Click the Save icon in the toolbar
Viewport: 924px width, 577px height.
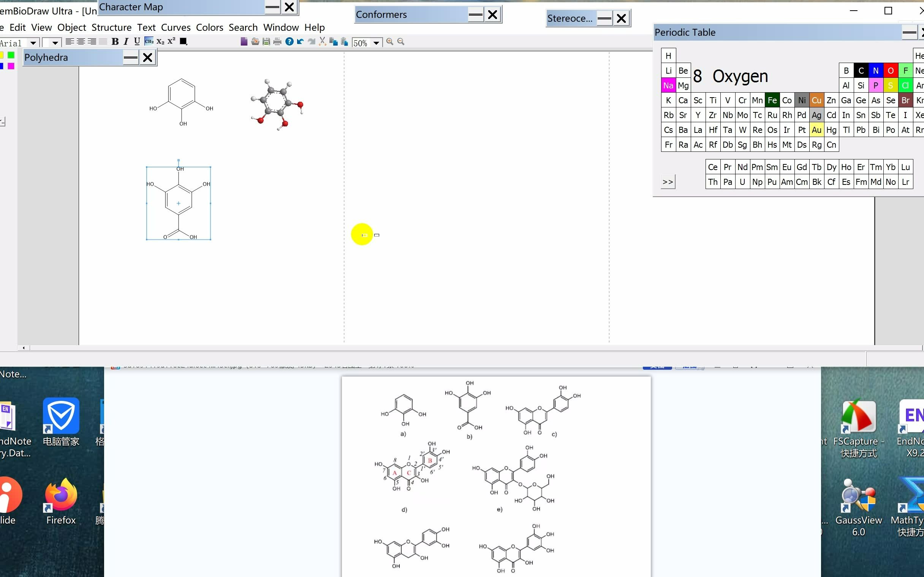[x=266, y=42]
